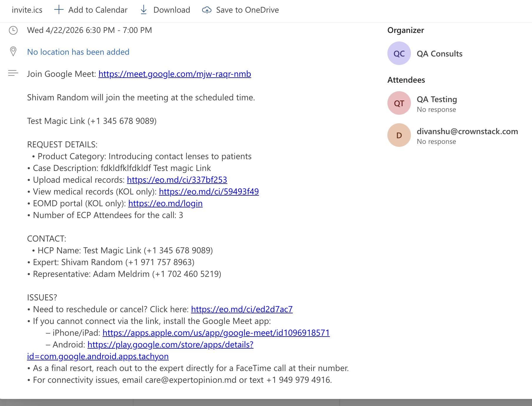Screen dimensions: 532x406
Task: Click divanshu@crownstack.com attendee
Action: [467, 132]
